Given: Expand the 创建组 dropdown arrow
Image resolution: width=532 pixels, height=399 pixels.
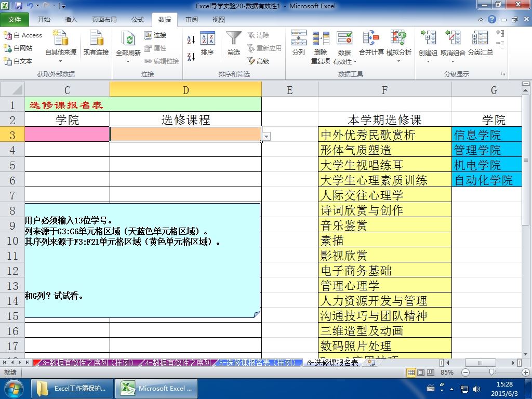Looking at the screenshot, I should coord(428,62).
